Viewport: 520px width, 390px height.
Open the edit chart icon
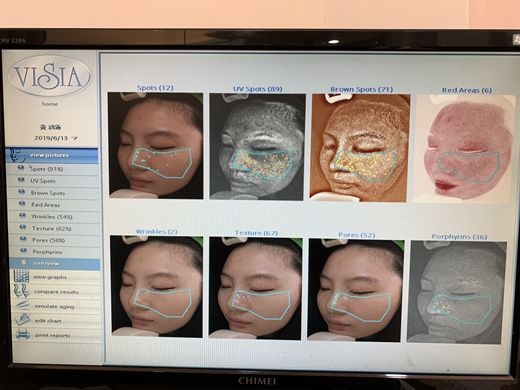[22, 320]
